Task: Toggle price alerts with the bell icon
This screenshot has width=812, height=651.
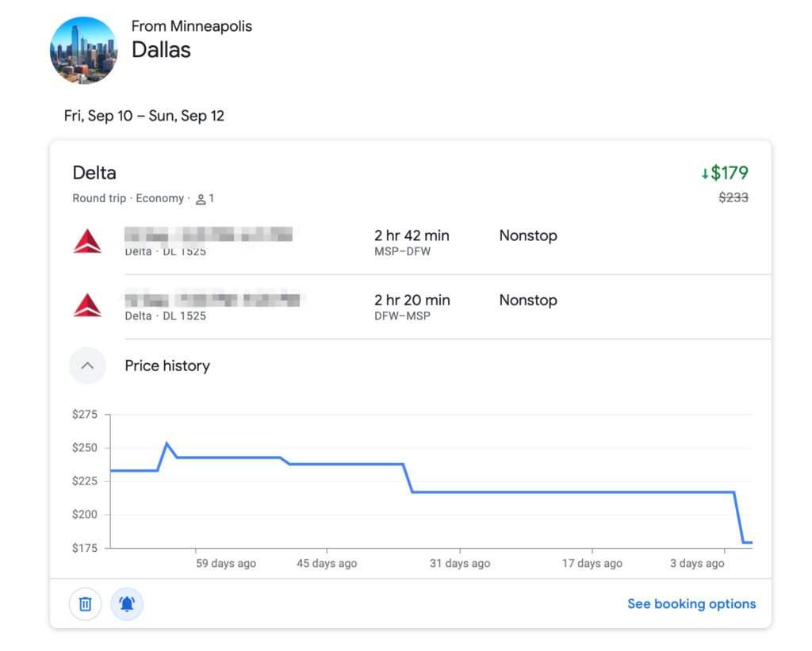Action: 127,603
